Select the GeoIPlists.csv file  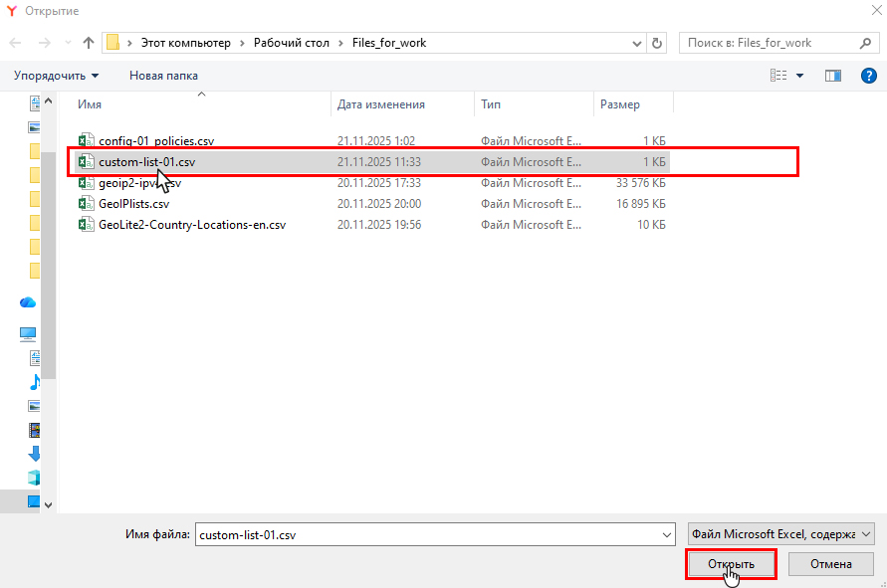click(133, 203)
